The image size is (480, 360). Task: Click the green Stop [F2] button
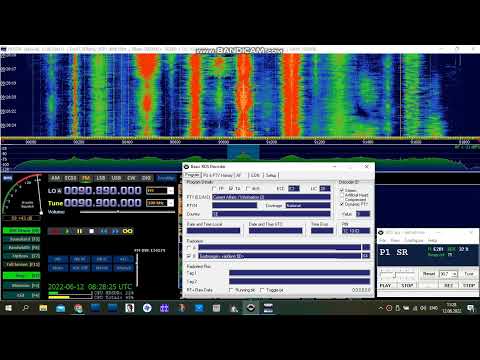(22, 276)
